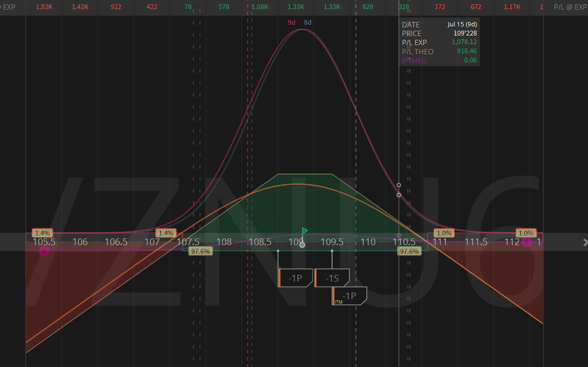Select the -1S position tag
Screen dimensions: 588x367
coord(332,278)
